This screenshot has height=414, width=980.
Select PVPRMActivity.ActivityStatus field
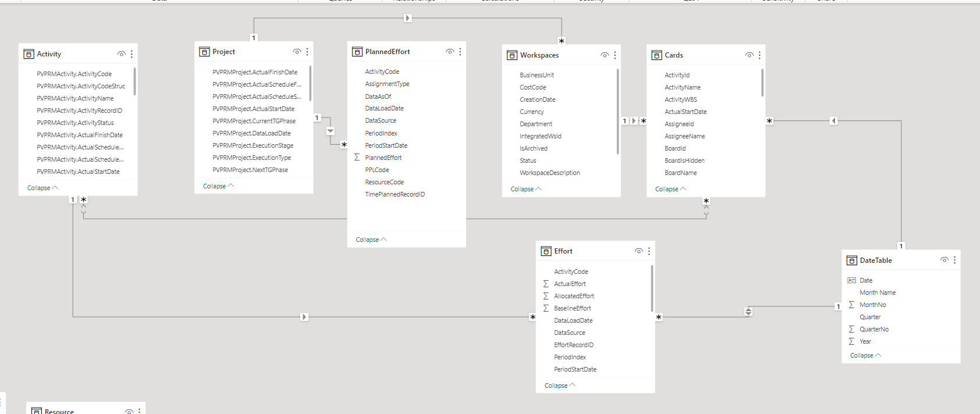(76, 123)
